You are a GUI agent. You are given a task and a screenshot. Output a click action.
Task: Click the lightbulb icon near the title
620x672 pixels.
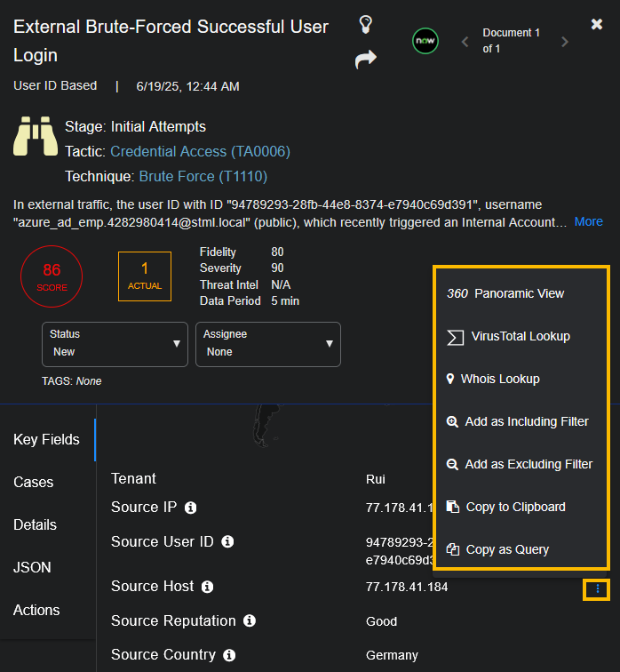point(365,25)
